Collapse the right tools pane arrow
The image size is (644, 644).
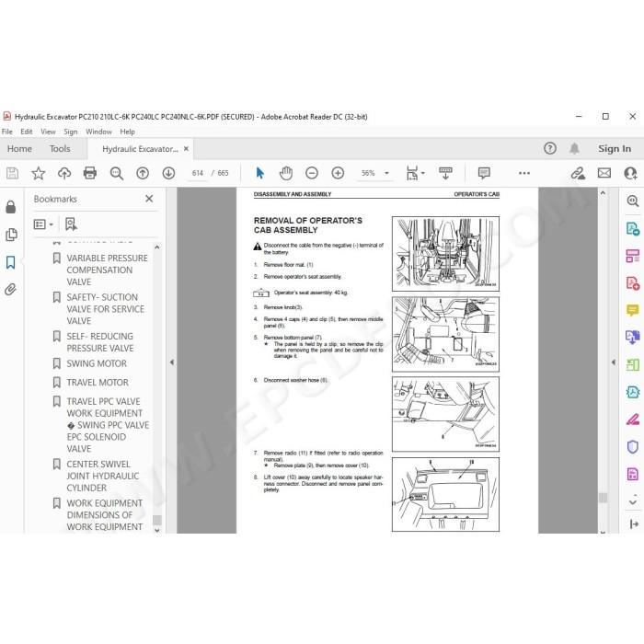tap(614, 362)
